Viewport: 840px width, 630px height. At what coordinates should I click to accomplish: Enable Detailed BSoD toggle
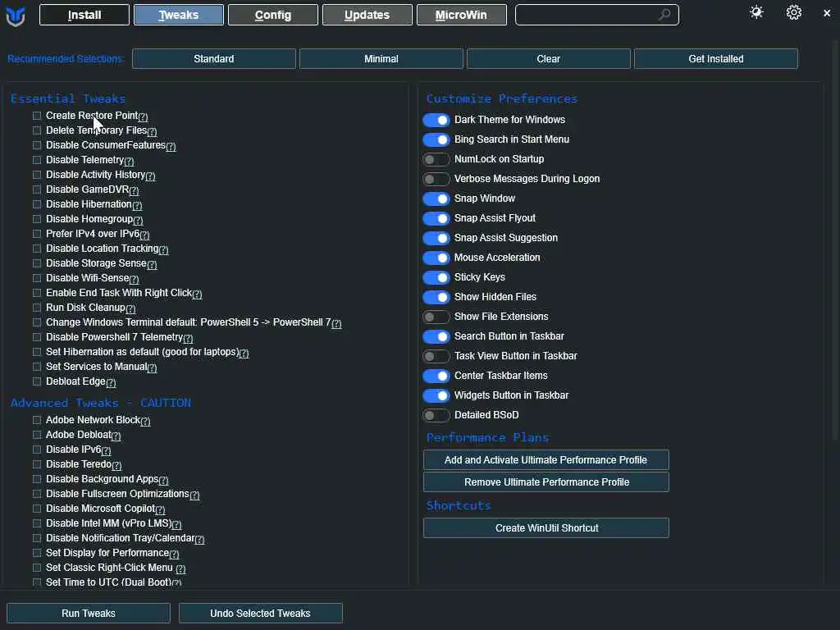pos(436,415)
